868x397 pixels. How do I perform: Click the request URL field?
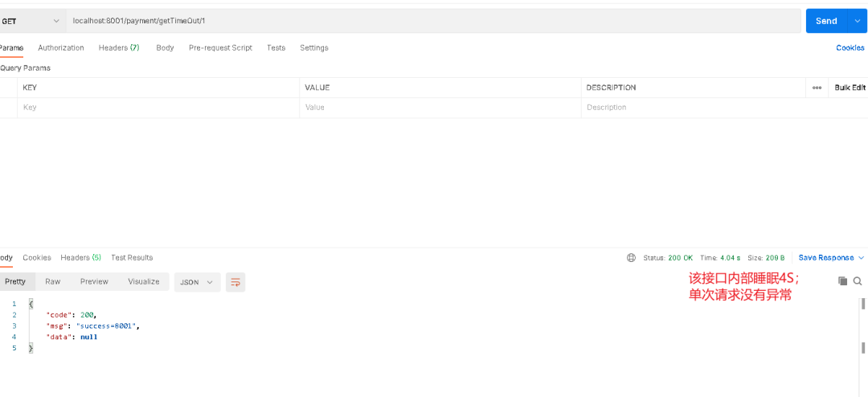tap(433, 21)
